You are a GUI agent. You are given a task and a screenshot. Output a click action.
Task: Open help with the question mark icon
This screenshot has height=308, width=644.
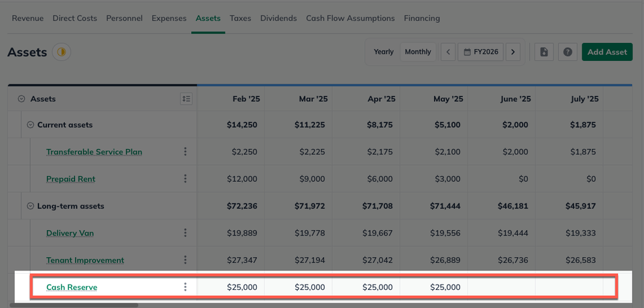[568, 52]
